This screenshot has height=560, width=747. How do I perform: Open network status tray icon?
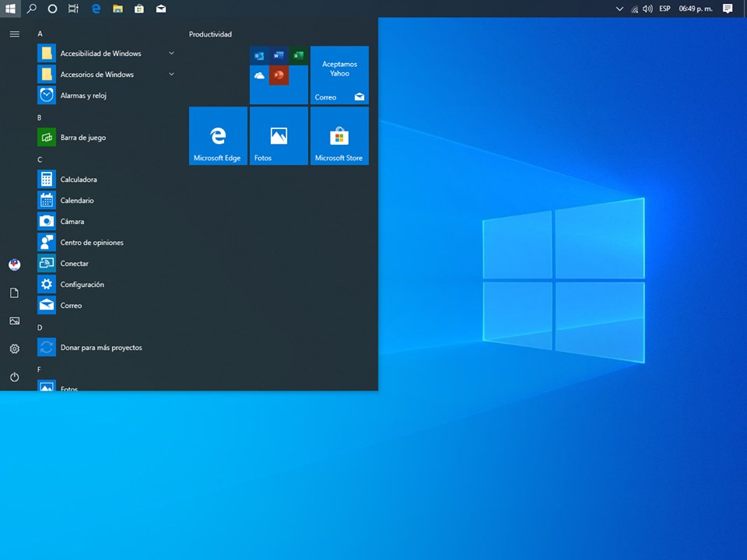(634, 9)
